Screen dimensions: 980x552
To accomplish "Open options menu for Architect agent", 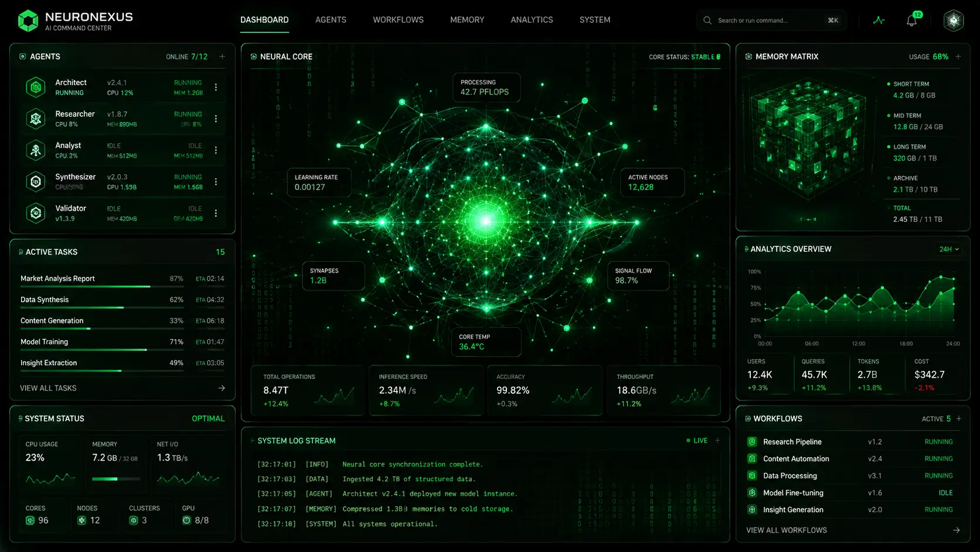I will 216,87.
